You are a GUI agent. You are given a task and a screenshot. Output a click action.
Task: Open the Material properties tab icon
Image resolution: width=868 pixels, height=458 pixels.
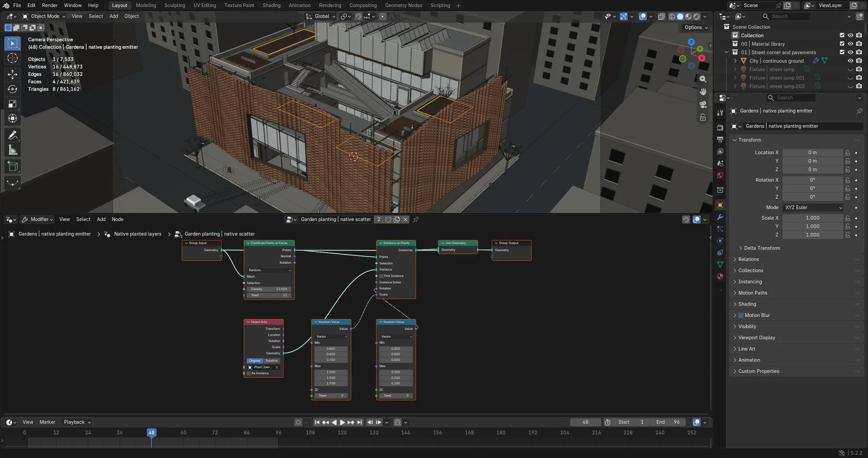(720, 276)
